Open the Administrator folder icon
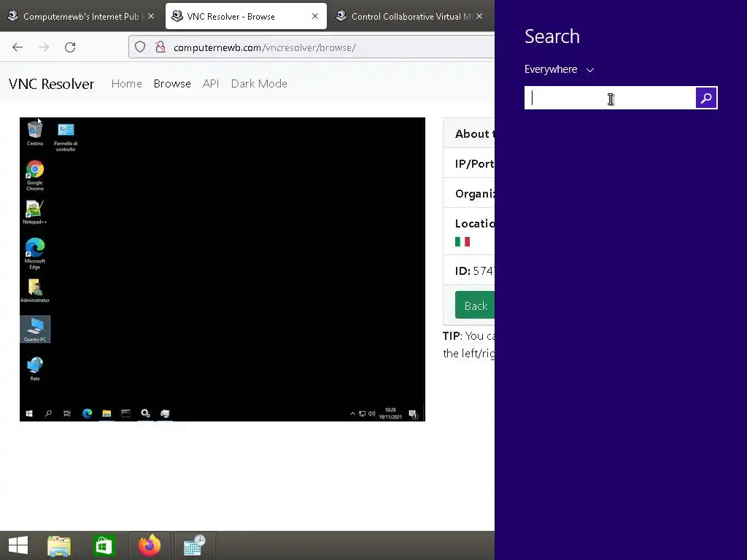The height and width of the screenshot is (560, 747). click(35, 290)
